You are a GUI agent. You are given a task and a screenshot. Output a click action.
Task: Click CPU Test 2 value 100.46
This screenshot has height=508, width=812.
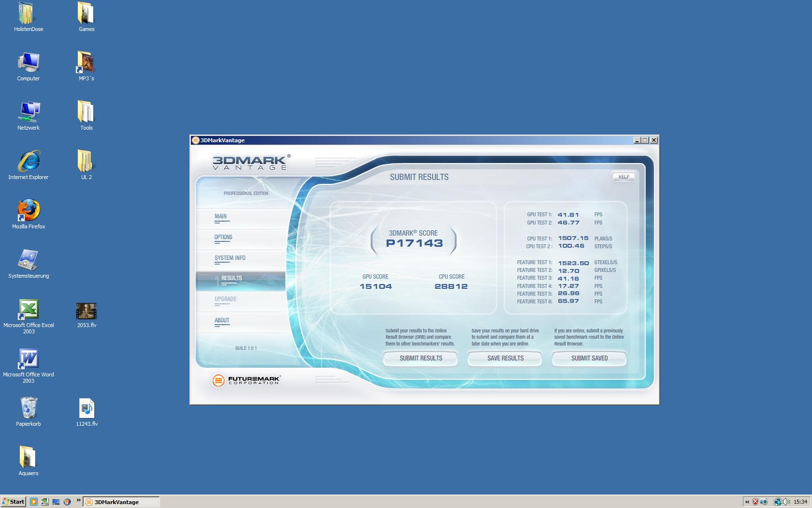[x=571, y=246]
